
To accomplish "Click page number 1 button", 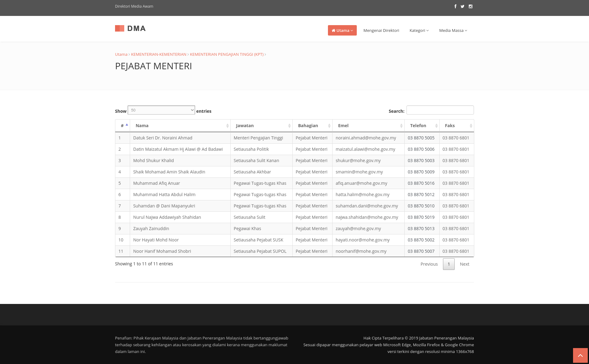I will pyautogui.click(x=448, y=264).
